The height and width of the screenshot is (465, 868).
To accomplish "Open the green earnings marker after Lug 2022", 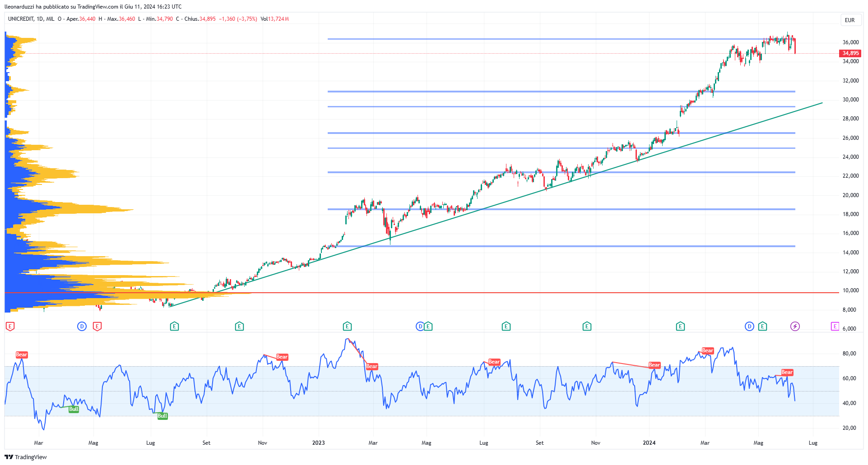I will point(174,326).
